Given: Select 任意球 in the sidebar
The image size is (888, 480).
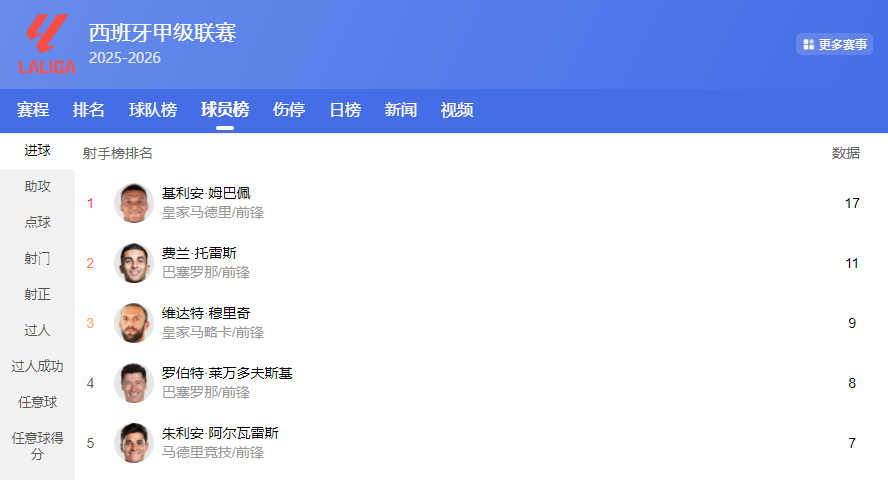Looking at the screenshot, I should [x=37, y=402].
